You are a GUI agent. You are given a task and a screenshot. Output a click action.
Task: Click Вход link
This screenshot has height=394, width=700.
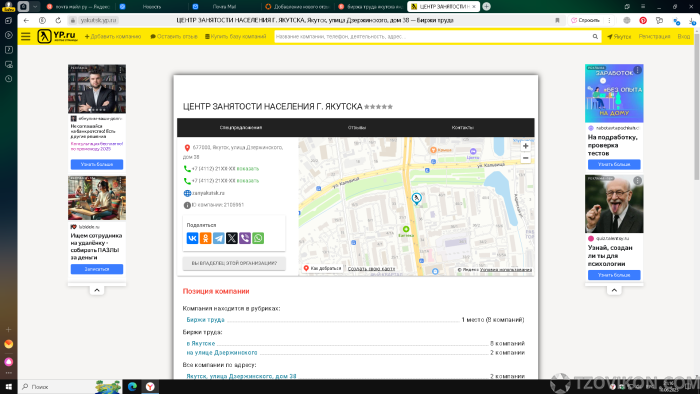click(683, 37)
